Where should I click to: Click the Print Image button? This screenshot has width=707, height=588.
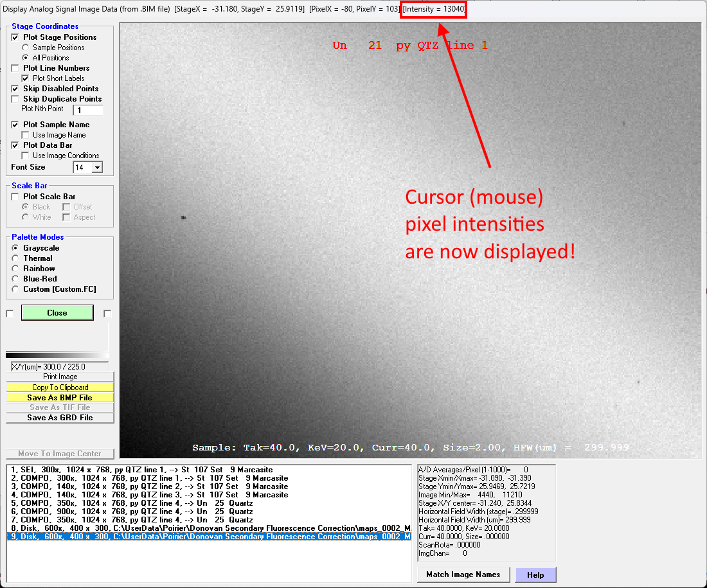60,377
